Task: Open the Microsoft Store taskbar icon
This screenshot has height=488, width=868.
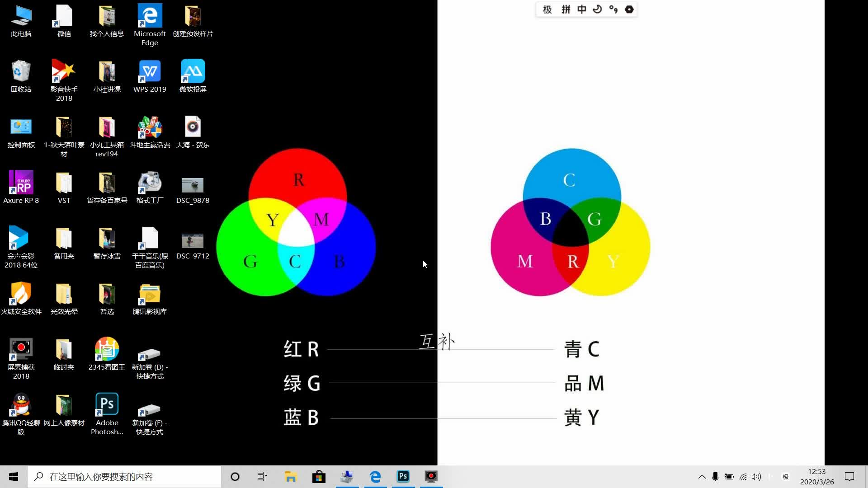Action: 319,476
